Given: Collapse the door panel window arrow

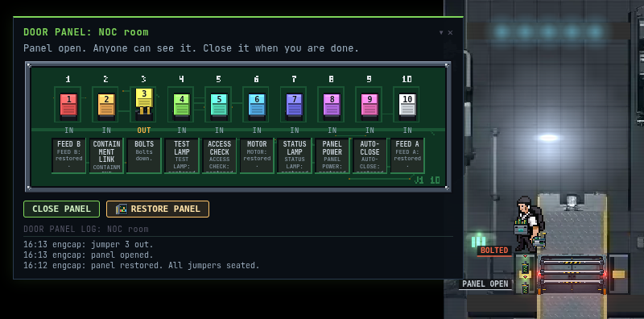Looking at the screenshot, I should (441, 32).
